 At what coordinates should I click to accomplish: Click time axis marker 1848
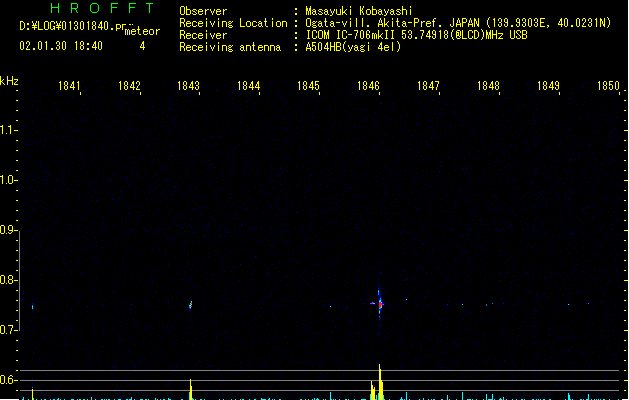[488, 86]
